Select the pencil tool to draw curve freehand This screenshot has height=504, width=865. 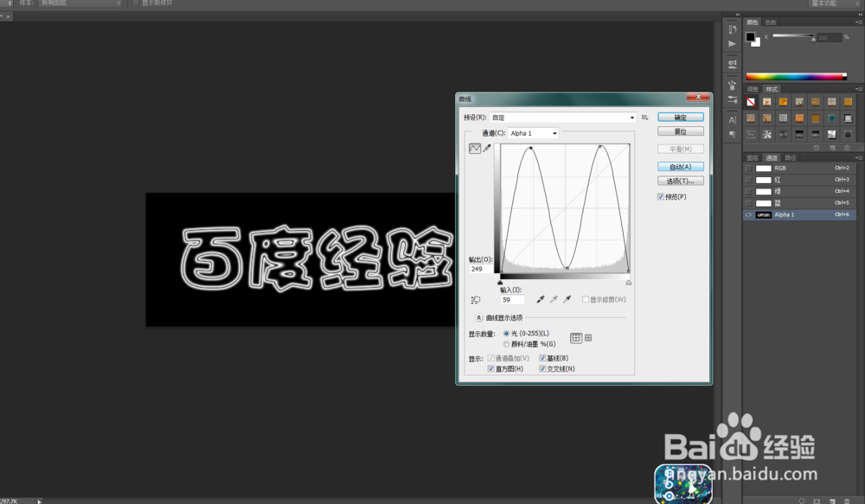(x=486, y=148)
